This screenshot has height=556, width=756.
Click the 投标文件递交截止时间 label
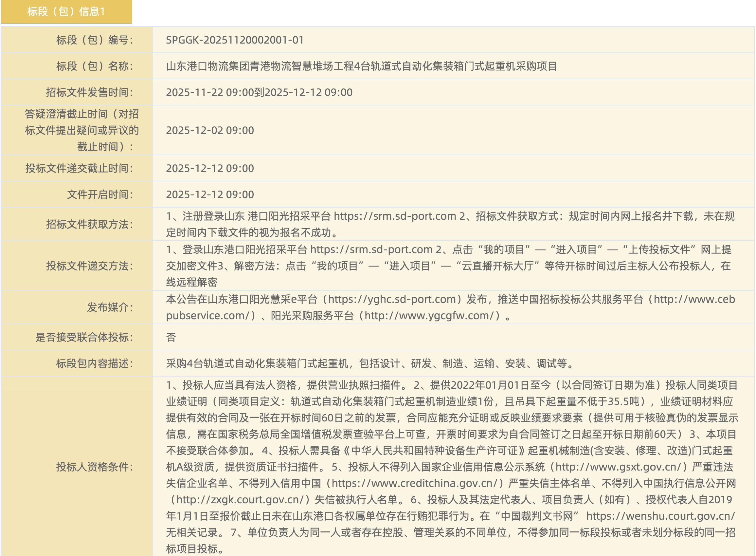(79, 168)
